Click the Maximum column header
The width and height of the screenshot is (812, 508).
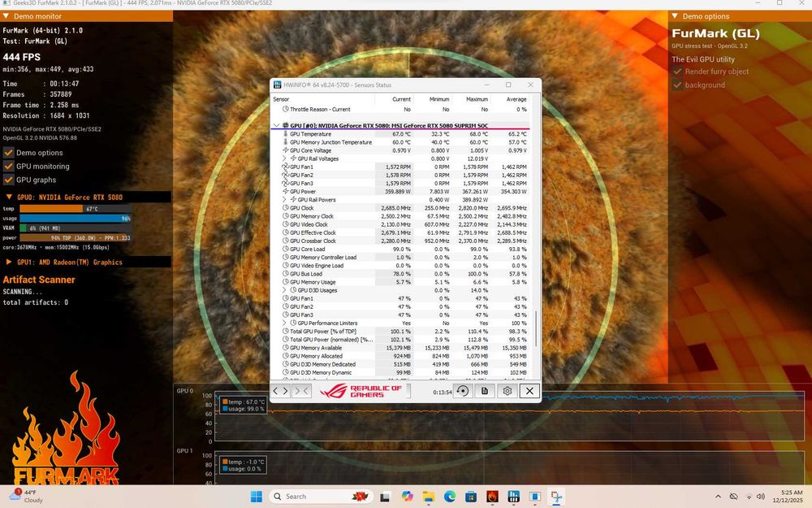477,99
